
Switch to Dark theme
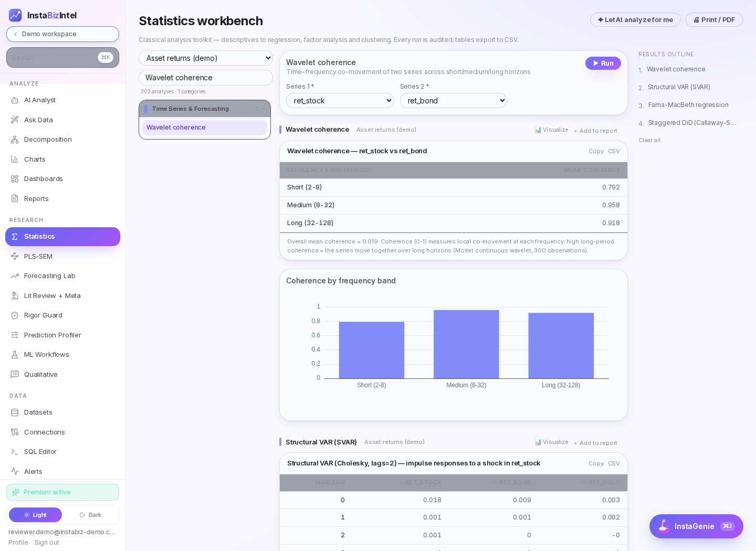[x=90, y=515]
